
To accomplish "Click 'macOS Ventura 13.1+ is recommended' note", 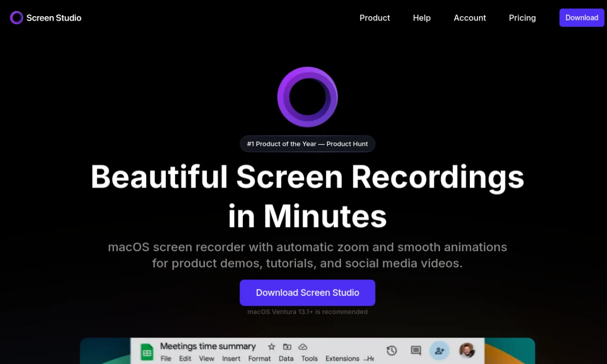I will pos(307,312).
